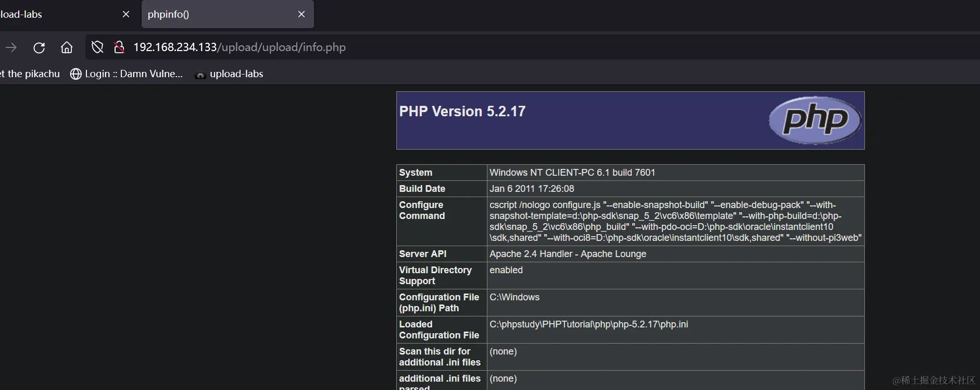Click insecure connection padlock icon

click(x=119, y=47)
